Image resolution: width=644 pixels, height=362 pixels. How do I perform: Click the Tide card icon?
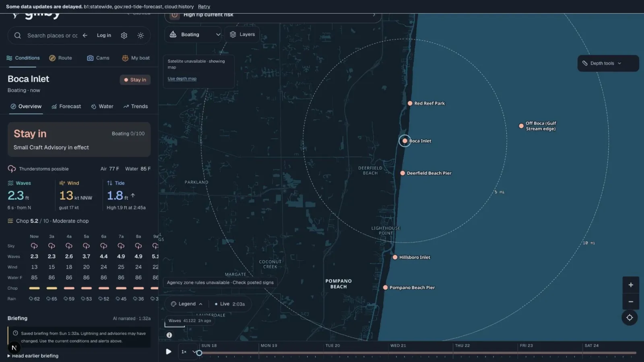pyautogui.click(x=109, y=183)
